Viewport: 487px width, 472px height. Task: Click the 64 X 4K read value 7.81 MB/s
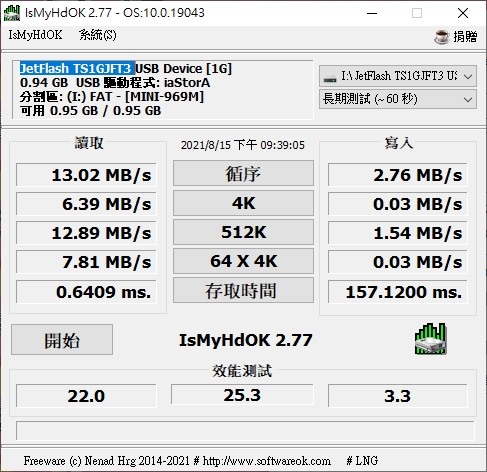86,262
